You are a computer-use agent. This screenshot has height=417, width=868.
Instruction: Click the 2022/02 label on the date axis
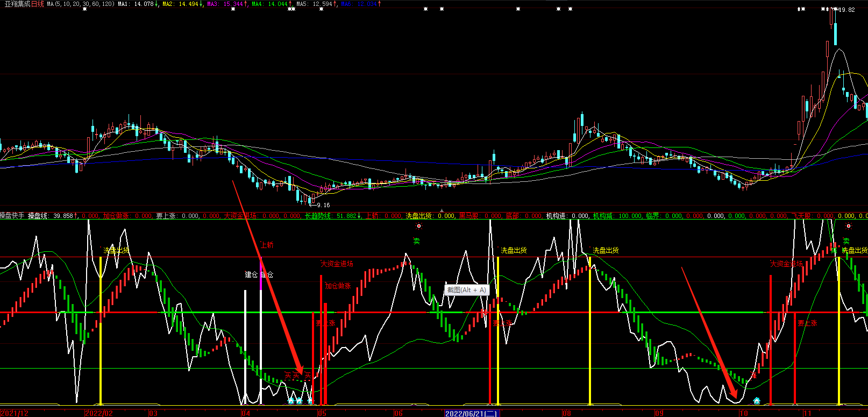pyautogui.click(x=99, y=413)
